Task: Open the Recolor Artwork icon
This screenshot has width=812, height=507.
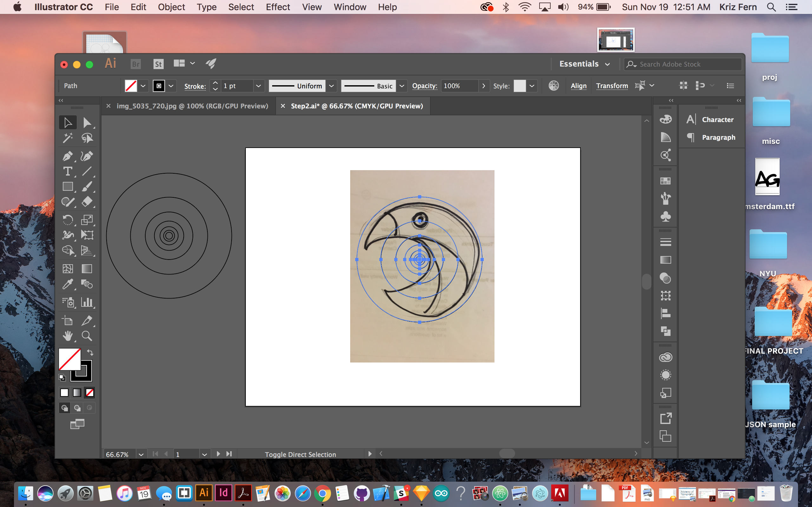Action: 553,86
